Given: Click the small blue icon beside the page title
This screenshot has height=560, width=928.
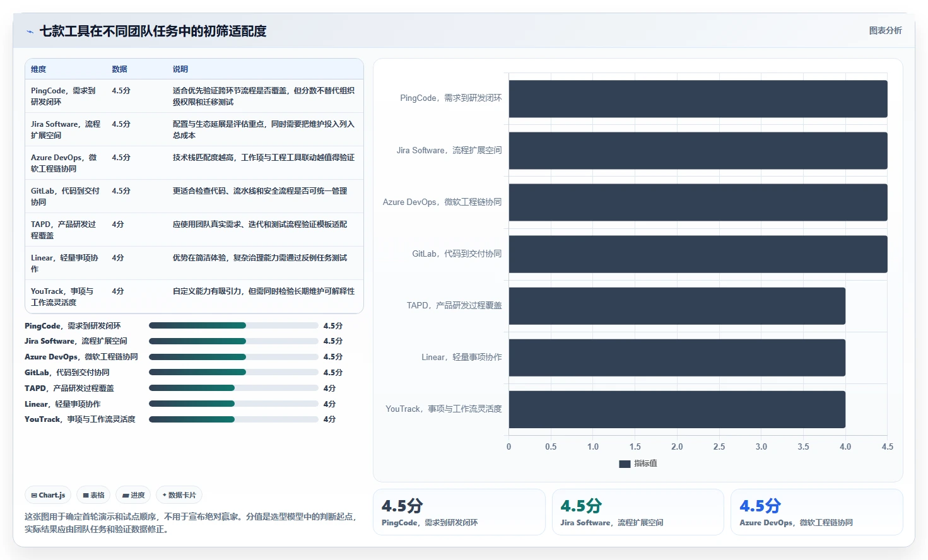Looking at the screenshot, I should pos(30,32).
